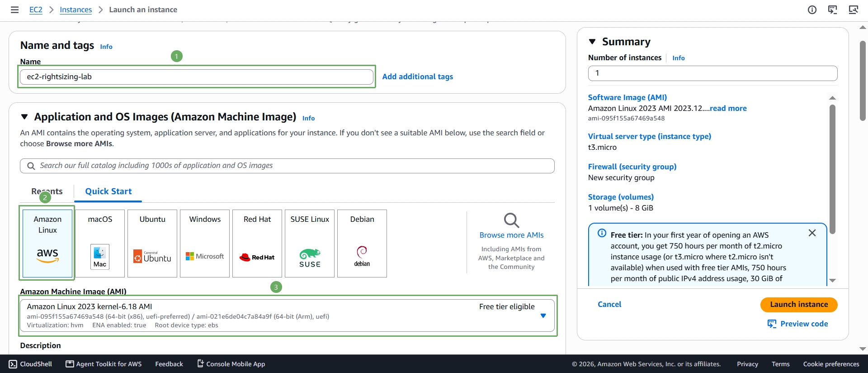Open Cookie preferences in footer
Screen dimensions: 868x373
(831, 364)
